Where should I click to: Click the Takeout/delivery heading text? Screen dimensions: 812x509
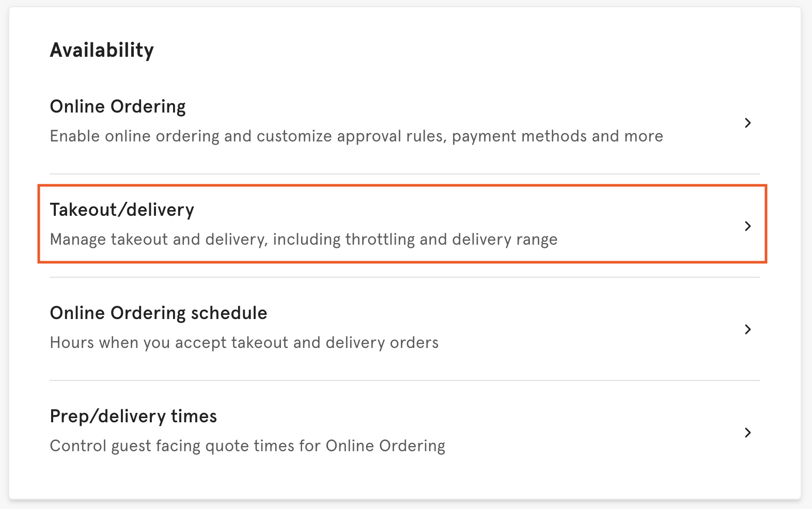click(x=122, y=210)
